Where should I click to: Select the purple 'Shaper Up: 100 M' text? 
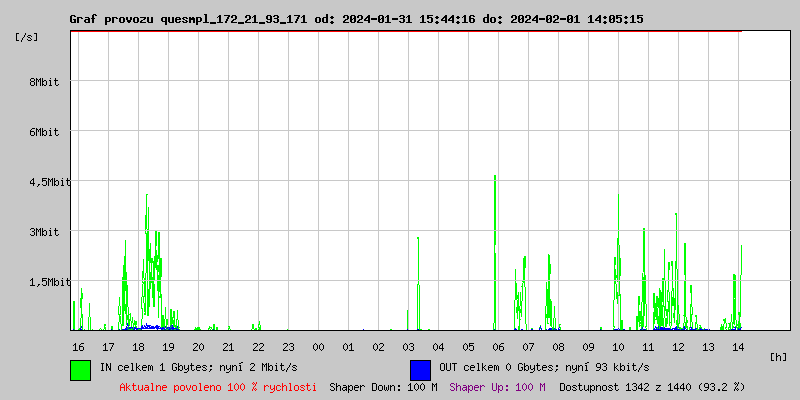point(497,386)
